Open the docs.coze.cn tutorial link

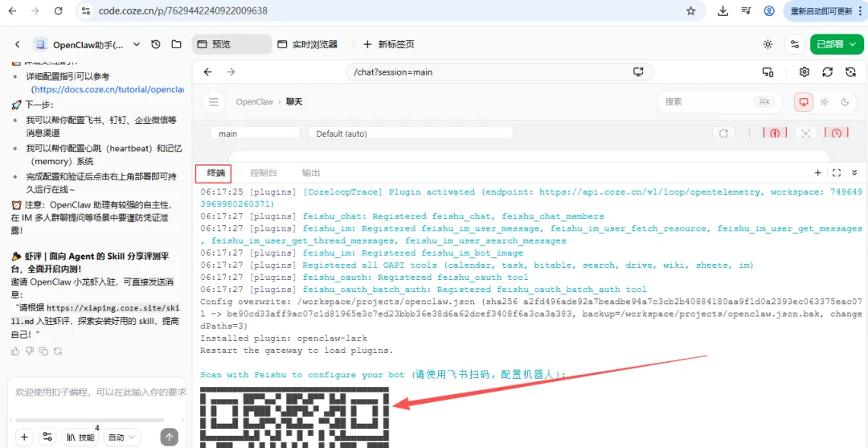[108, 89]
